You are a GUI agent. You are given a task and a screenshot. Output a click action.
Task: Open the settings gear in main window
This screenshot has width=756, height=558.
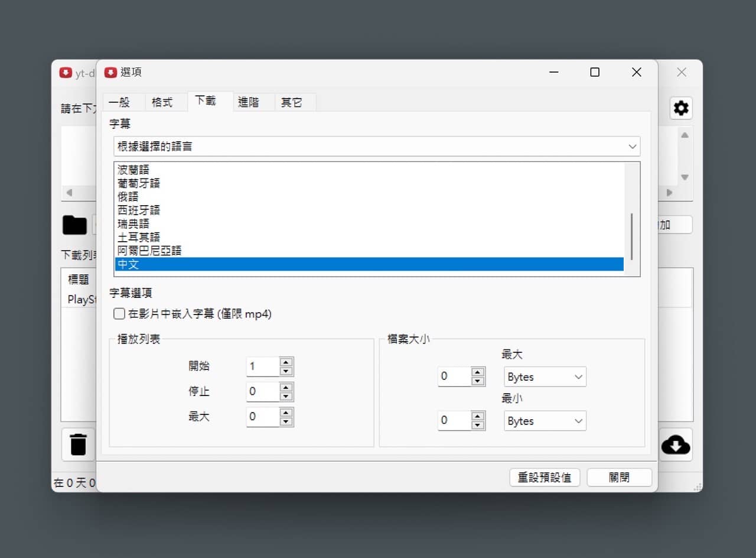(x=681, y=108)
